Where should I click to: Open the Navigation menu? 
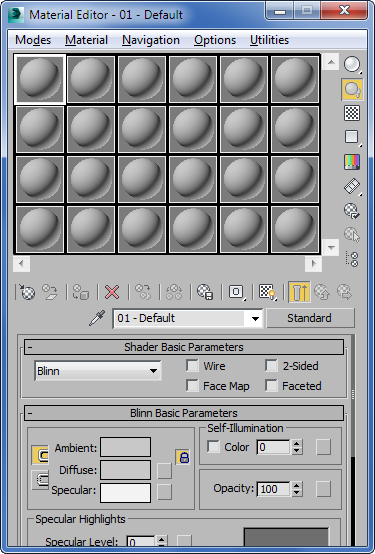[x=151, y=40]
